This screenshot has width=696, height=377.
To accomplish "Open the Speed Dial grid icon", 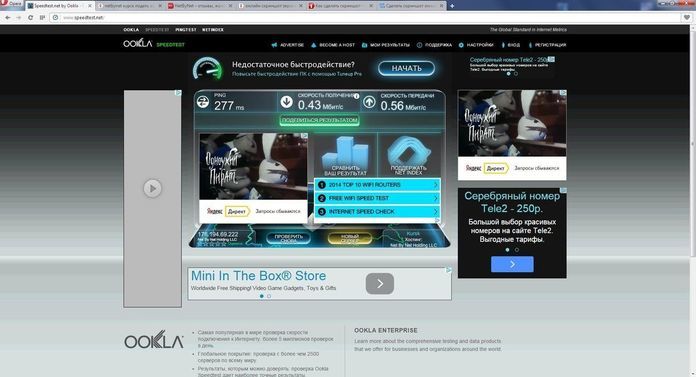I will pyautogui.click(x=42, y=17).
